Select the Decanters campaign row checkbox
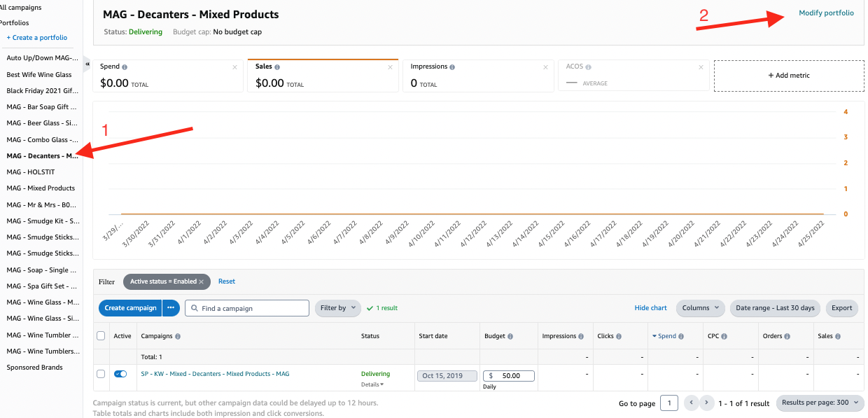 (x=101, y=374)
